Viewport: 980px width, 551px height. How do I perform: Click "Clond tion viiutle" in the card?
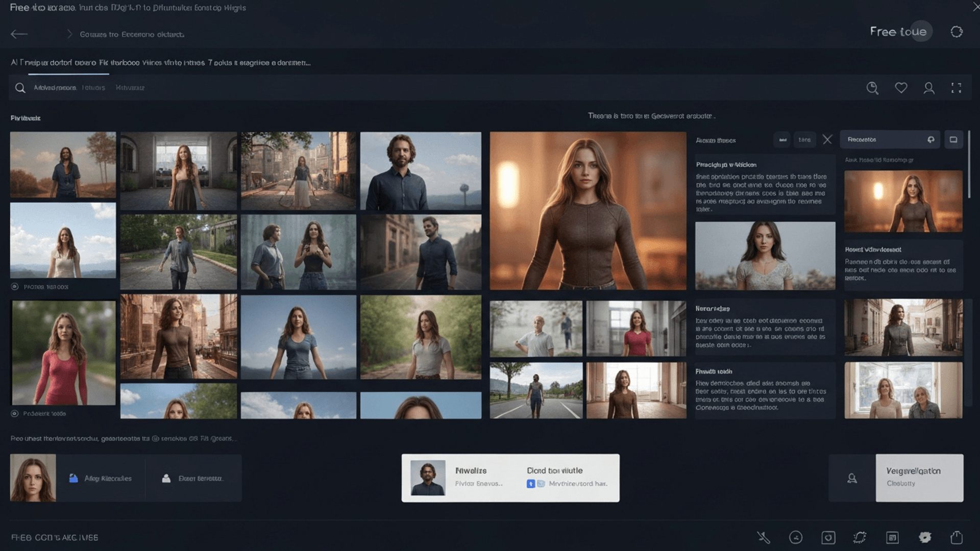coord(554,470)
